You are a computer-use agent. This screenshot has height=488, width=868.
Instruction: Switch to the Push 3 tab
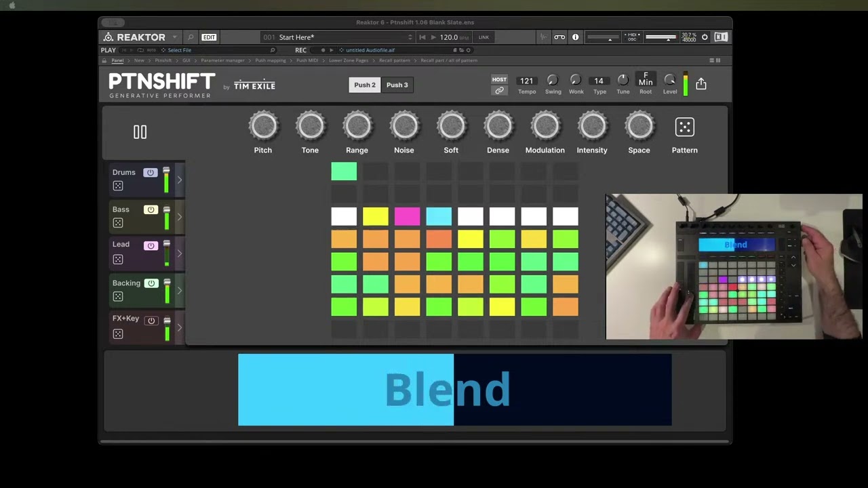397,85
